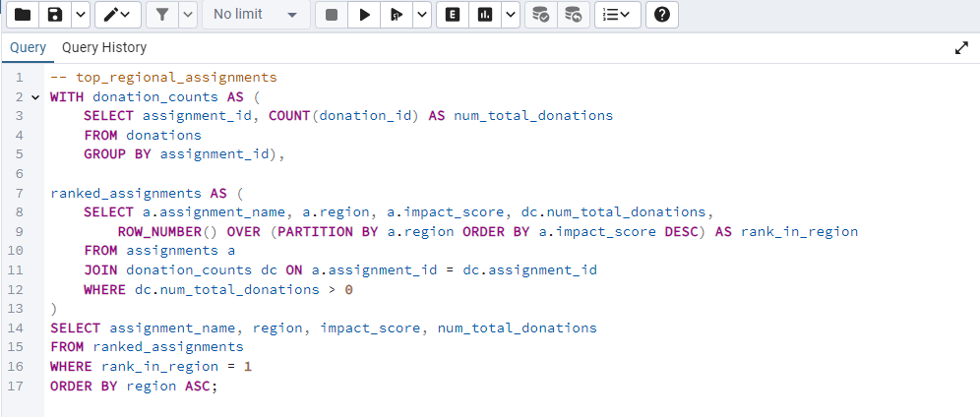
Task: Click 'FROM ranked_assignments' on line 15
Action: [147, 347]
